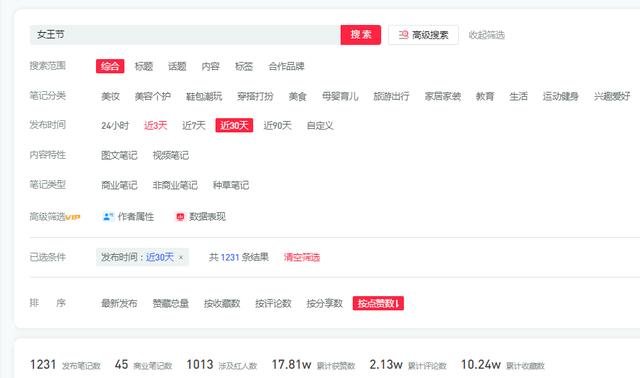Click 清空筛选 to clear filters

302,257
